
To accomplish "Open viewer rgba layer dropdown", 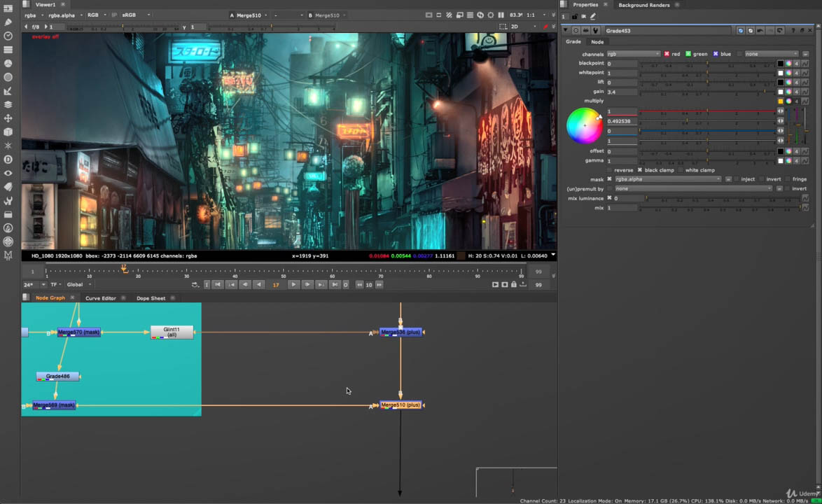I will (34, 15).
